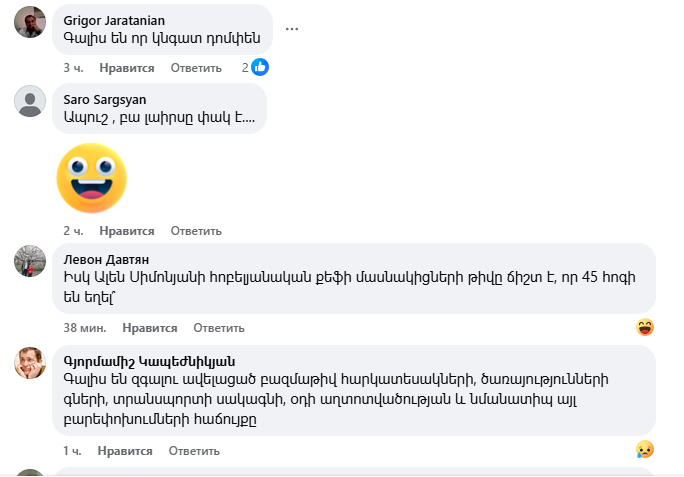684x477 pixels.
Task: Like Левон Давтян's comment
Action: [150, 328]
